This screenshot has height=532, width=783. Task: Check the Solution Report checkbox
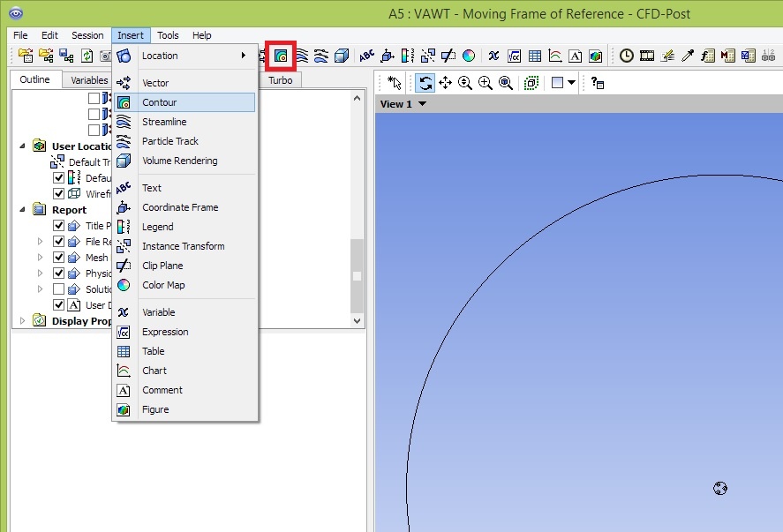(x=58, y=289)
